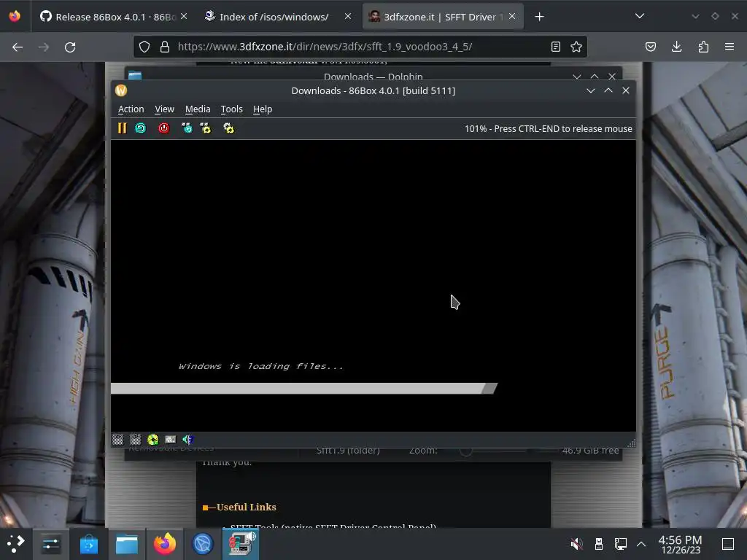This screenshot has width=747, height=560.
Task: Expand the list all tabs dropdown
Action: click(x=640, y=16)
